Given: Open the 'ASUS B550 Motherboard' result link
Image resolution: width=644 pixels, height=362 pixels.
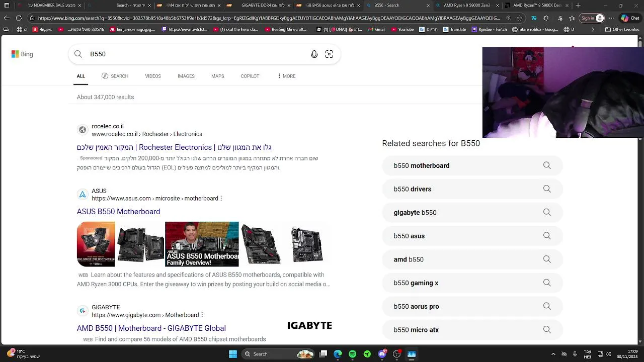Looking at the screenshot, I should [x=118, y=212].
